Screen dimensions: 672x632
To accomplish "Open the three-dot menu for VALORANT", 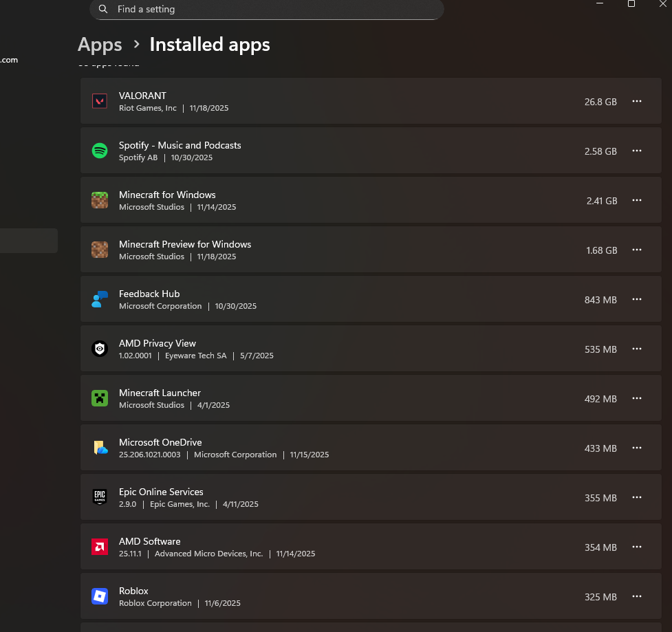I will (x=637, y=101).
